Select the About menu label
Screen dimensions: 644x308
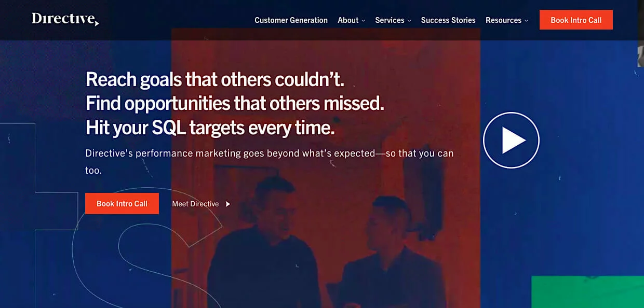click(348, 20)
